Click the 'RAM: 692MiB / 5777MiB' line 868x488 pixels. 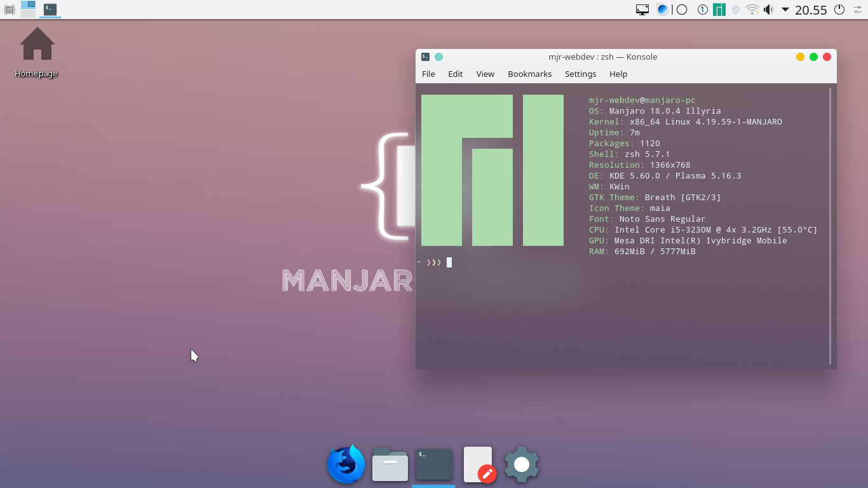coord(642,252)
